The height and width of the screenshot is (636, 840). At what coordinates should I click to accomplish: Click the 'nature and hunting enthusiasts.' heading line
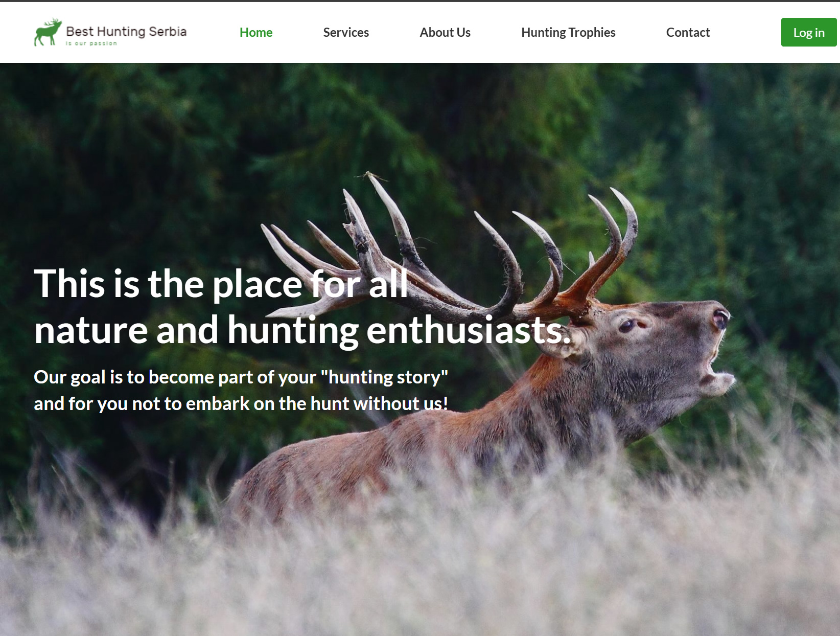pos(302,330)
